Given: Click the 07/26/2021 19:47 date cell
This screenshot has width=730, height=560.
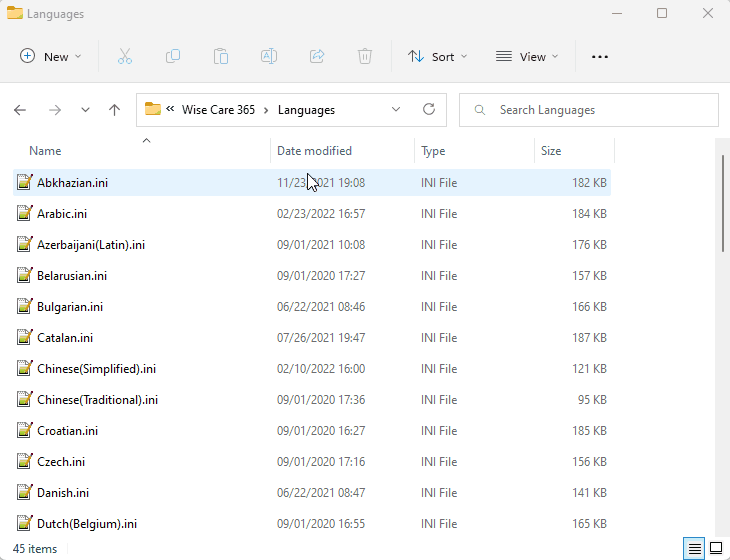Looking at the screenshot, I should [321, 337].
